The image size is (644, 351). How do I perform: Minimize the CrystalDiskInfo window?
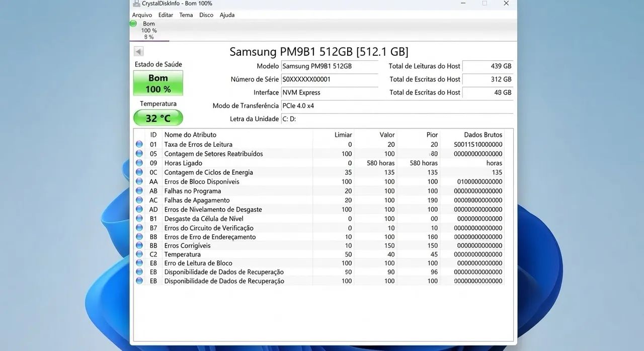(x=463, y=4)
